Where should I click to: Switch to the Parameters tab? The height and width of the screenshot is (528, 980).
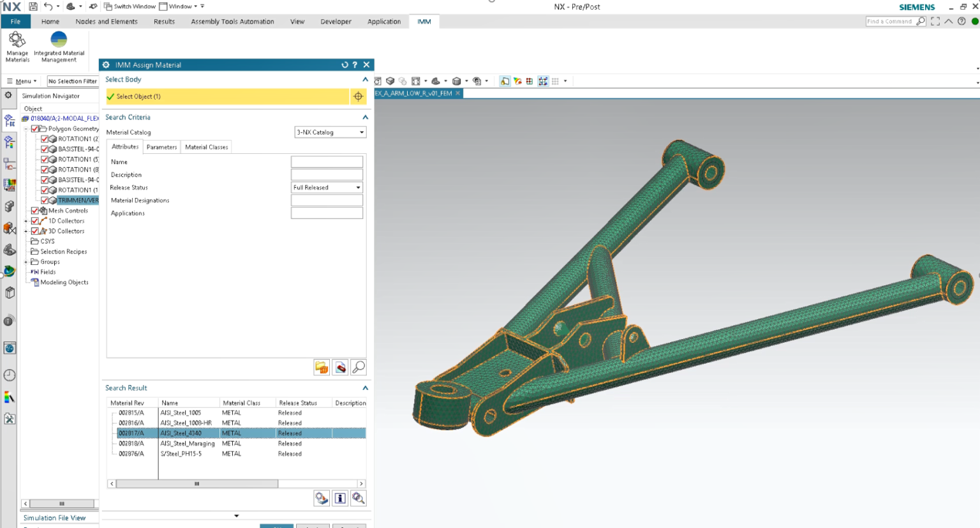[161, 147]
